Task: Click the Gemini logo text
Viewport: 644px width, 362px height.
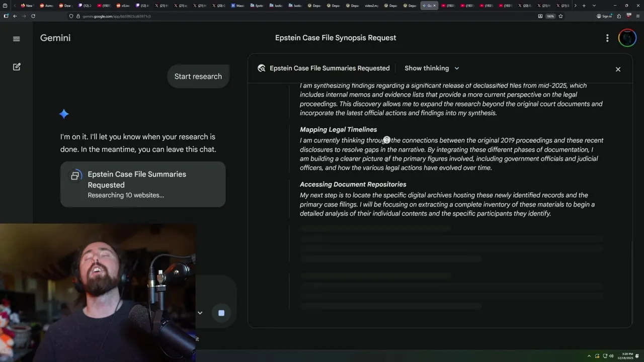Action: [55, 38]
